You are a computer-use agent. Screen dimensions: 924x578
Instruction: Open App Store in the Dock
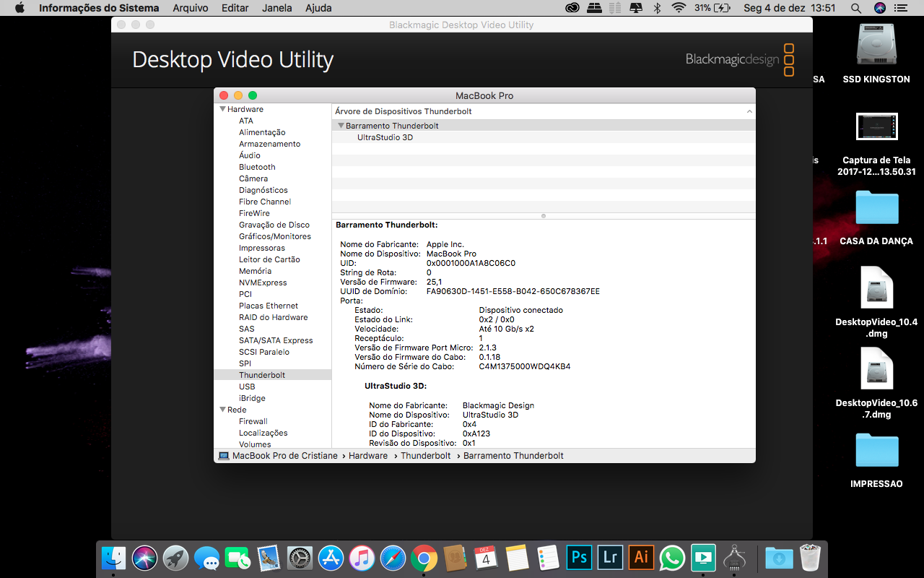(x=331, y=558)
